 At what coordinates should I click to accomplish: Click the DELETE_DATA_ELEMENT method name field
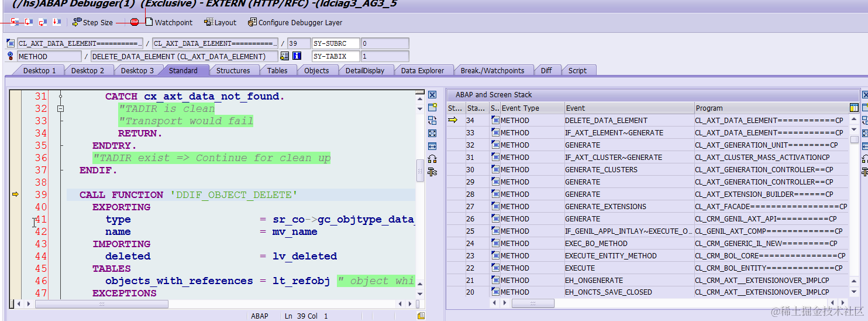[x=184, y=56]
